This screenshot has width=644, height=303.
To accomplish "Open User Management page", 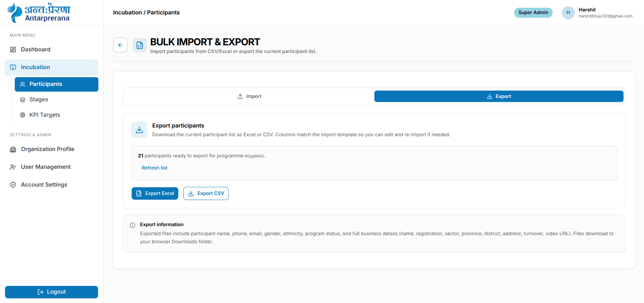I will pyautogui.click(x=51, y=167).
